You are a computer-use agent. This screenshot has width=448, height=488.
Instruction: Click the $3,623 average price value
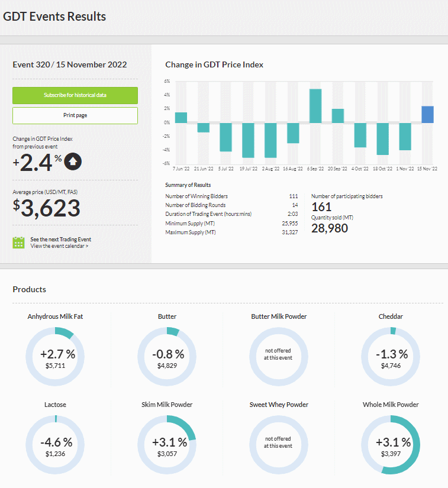[x=47, y=208]
